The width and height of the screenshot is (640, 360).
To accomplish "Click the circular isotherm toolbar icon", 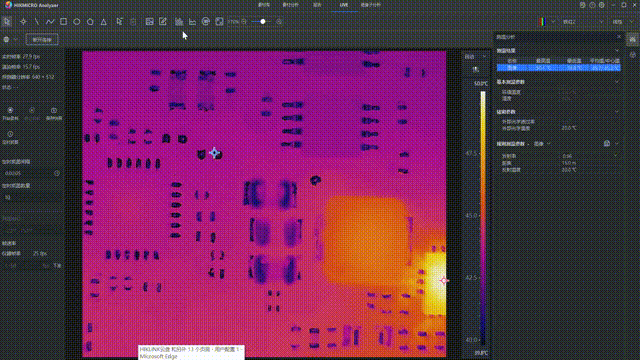I will point(206,22).
